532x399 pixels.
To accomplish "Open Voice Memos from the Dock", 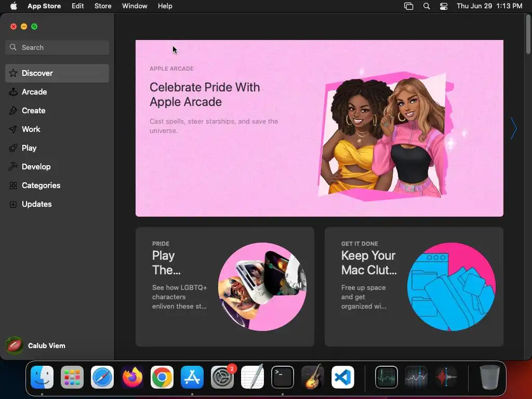I will (446, 377).
